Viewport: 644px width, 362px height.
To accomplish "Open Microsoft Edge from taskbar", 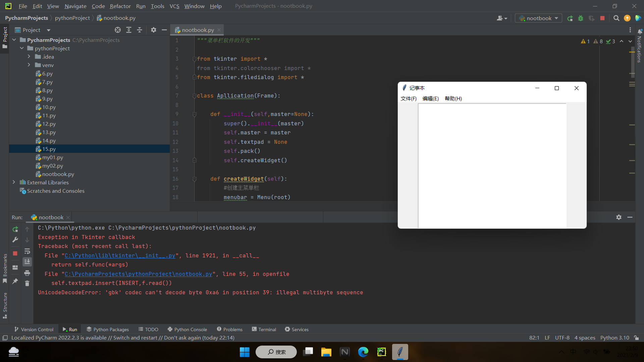I will click(x=363, y=352).
